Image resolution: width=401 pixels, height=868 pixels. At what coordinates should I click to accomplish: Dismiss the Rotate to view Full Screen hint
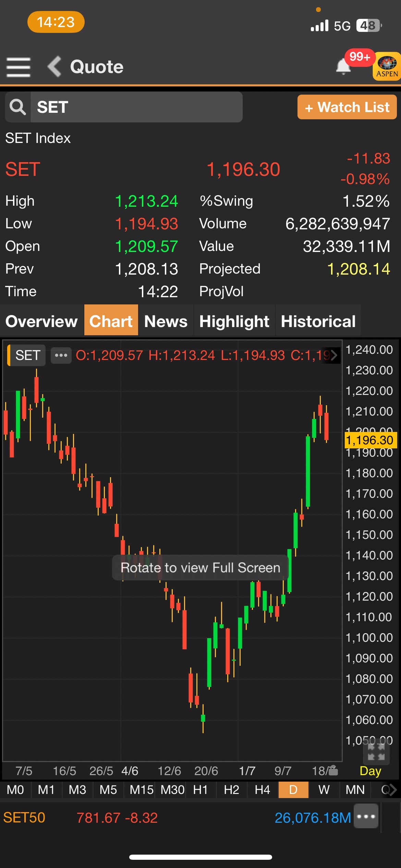pyautogui.click(x=200, y=568)
